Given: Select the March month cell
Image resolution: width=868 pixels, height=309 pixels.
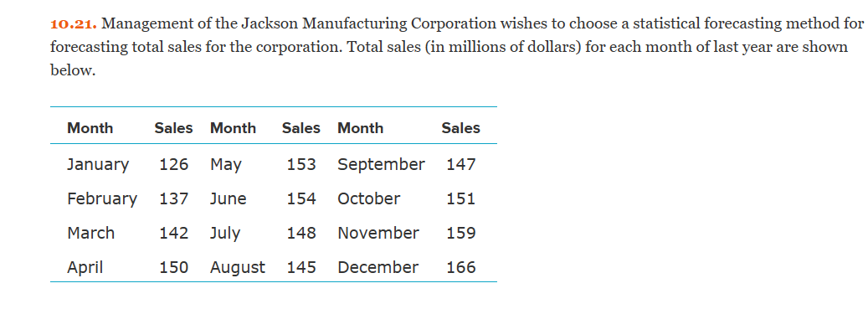Looking at the screenshot, I should click(x=90, y=233).
